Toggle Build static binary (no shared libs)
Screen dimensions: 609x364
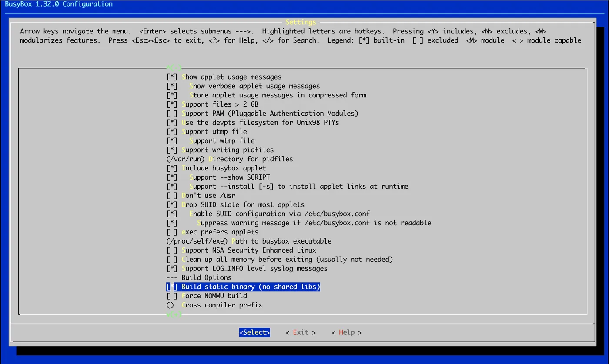coord(243,287)
